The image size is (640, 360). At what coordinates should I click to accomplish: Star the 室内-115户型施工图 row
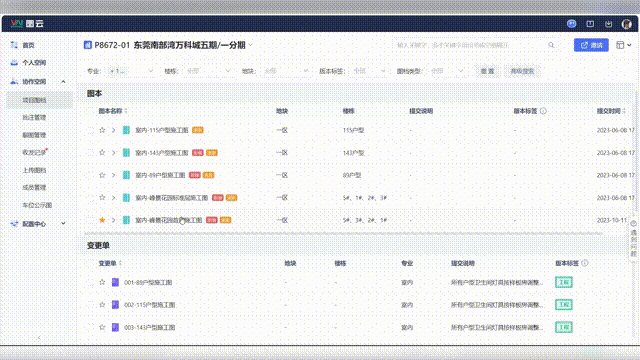pos(102,130)
